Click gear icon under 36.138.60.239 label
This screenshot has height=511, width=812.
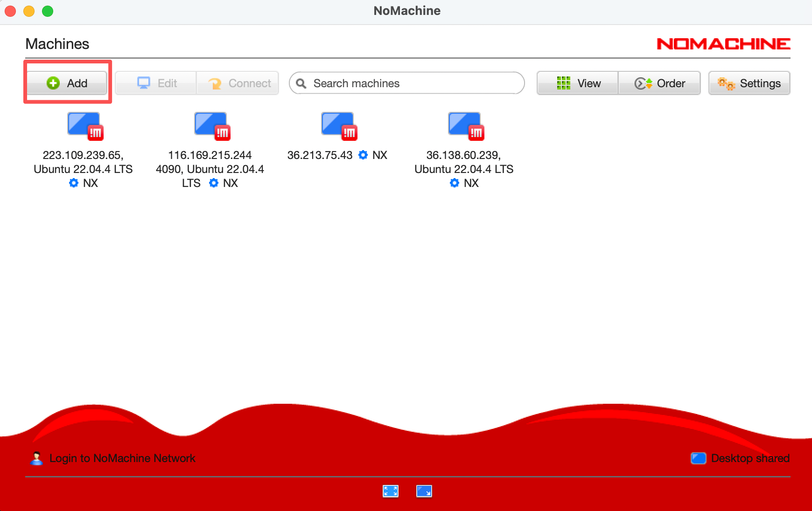click(455, 183)
